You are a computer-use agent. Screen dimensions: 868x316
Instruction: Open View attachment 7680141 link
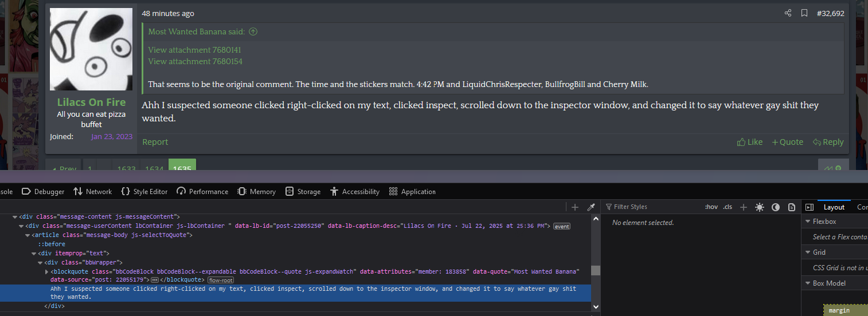coord(195,50)
